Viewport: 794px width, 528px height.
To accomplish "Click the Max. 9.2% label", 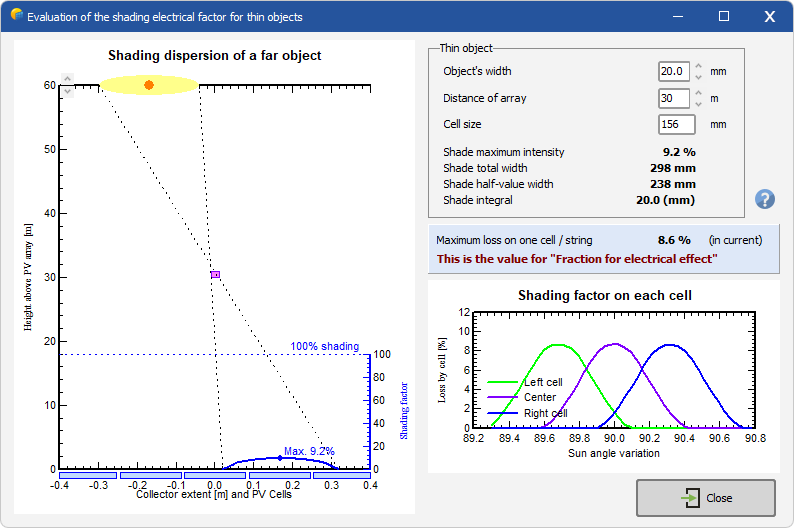I will click(x=309, y=451).
